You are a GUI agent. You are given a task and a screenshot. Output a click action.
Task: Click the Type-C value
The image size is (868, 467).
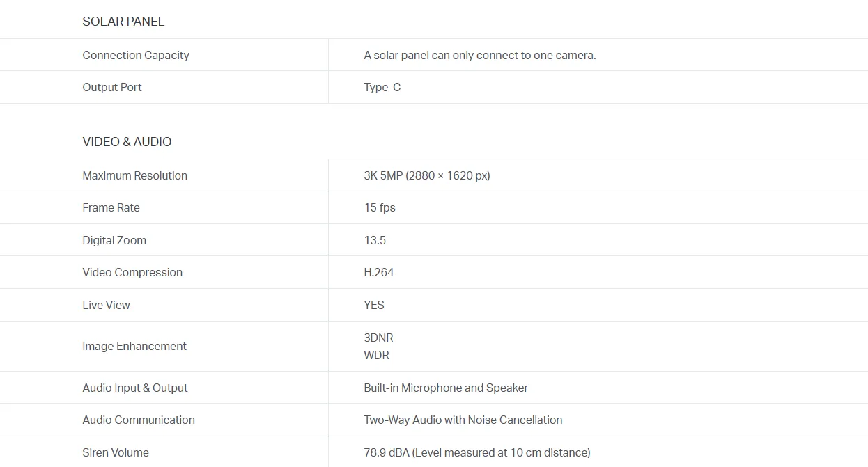(382, 87)
